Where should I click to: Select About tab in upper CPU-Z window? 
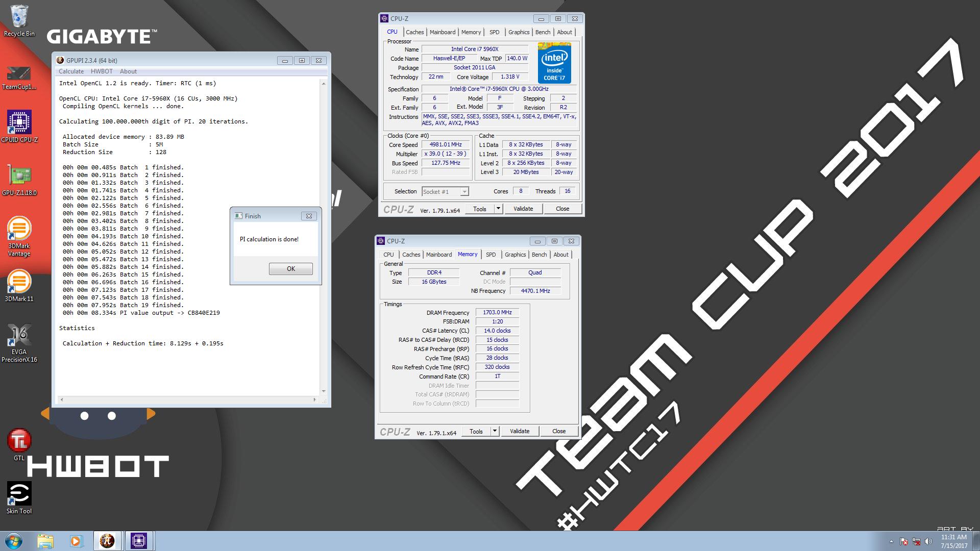coord(565,32)
